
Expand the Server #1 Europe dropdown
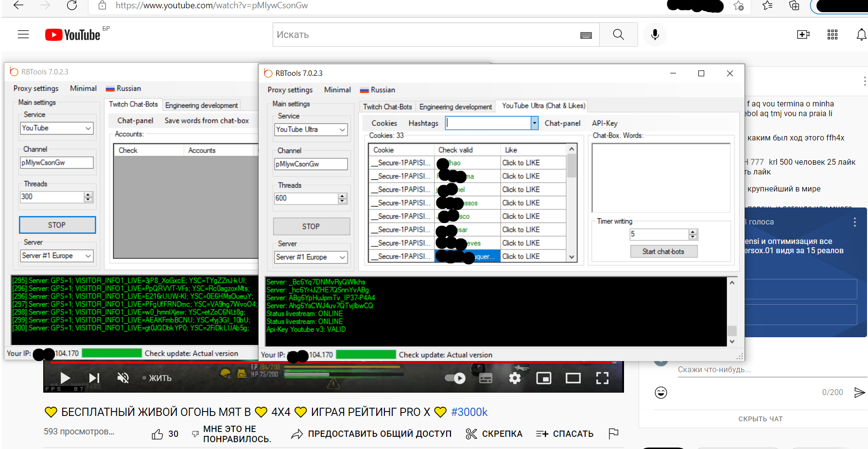342,258
